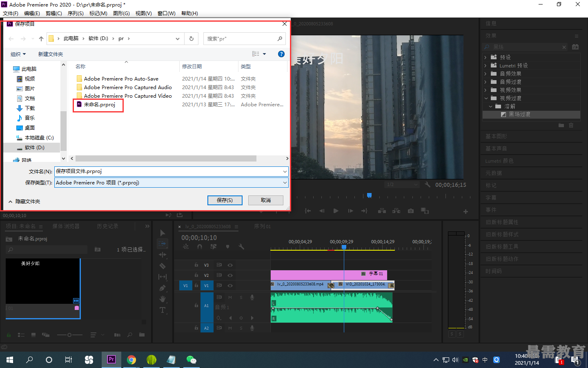Solo audio track A1
The image size is (588, 368).
pyautogui.click(x=241, y=297)
